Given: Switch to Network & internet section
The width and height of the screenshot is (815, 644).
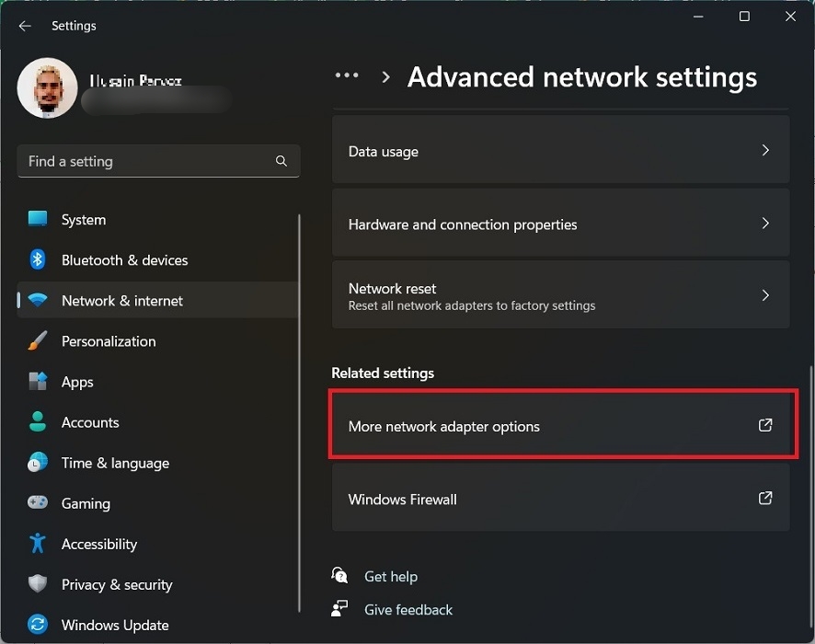Looking at the screenshot, I should click(x=121, y=300).
